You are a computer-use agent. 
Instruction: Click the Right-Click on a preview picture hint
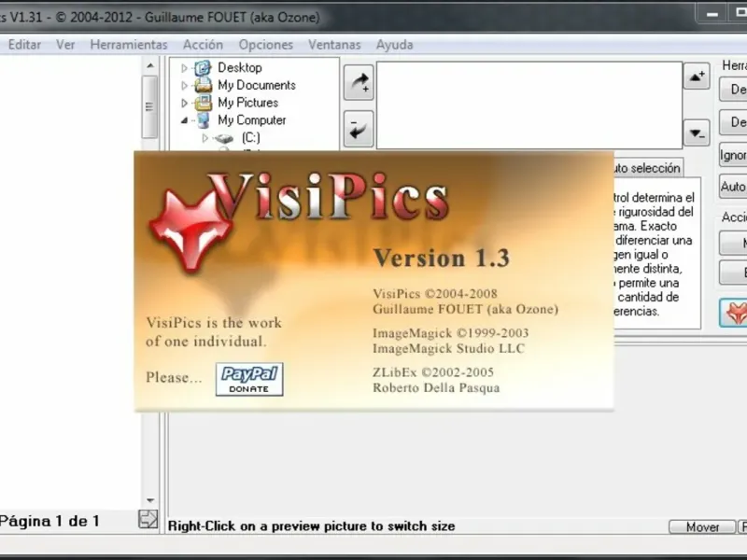[x=311, y=526]
